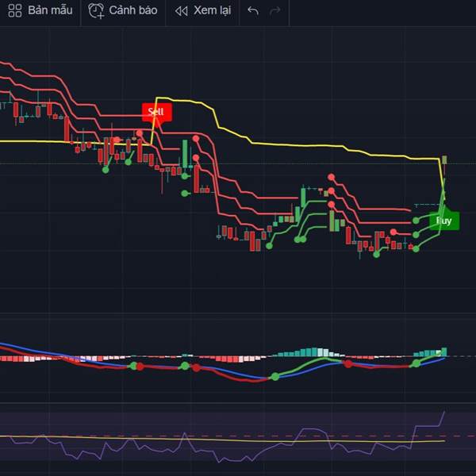Redo the last chart action
This screenshot has height=476, width=476.
[275, 11]
